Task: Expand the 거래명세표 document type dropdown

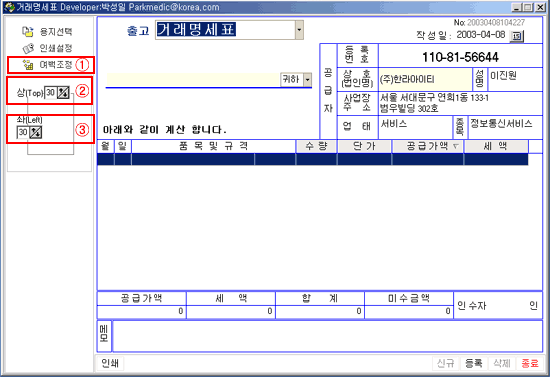Action: coord(299,30)
